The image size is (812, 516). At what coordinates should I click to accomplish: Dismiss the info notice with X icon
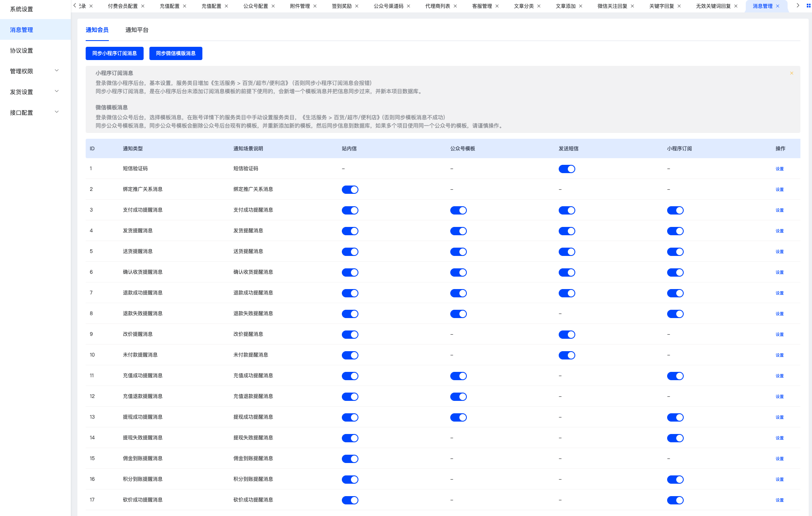pyautogui.click(x=792, y=73)
